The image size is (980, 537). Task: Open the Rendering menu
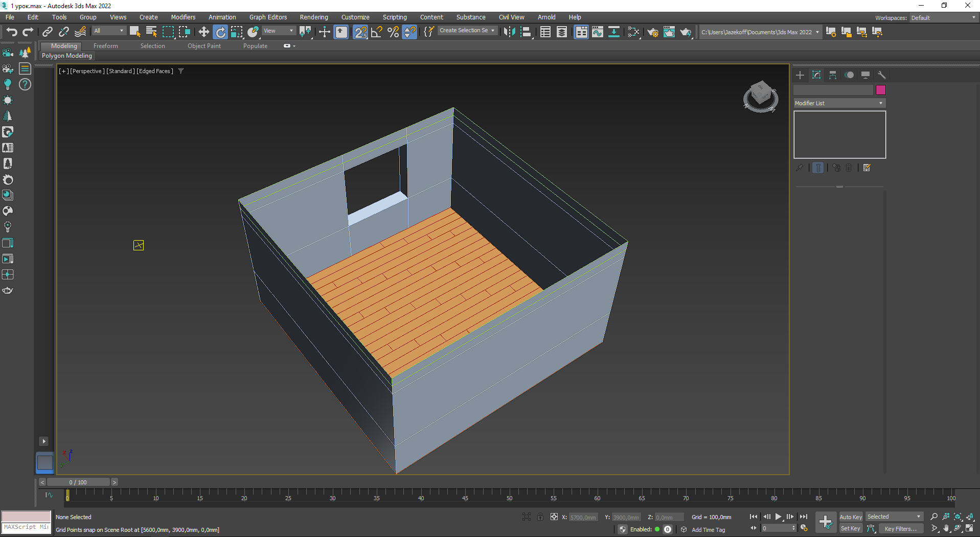pos(313,17)
